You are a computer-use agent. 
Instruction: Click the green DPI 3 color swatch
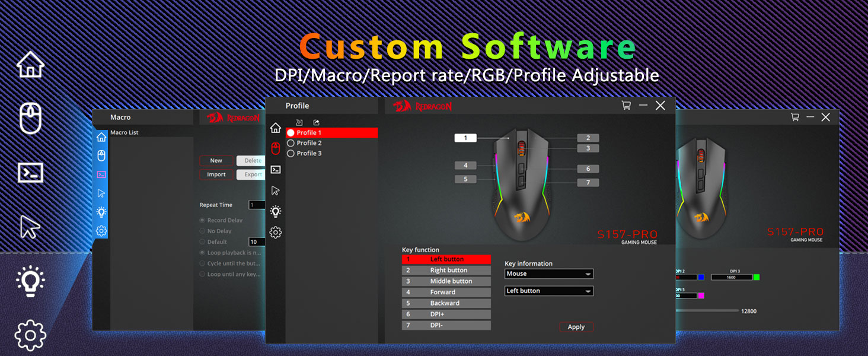(756, 277)
